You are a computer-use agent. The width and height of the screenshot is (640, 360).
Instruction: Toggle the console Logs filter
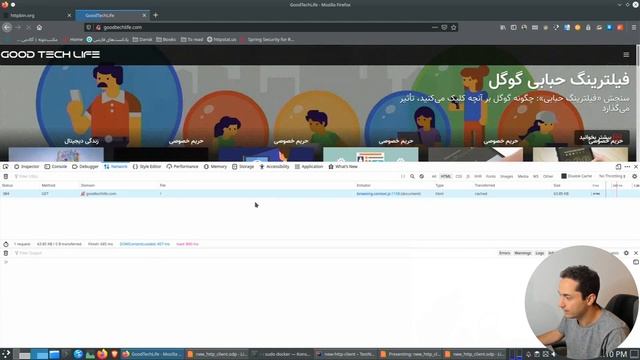[x=540, y=253]
